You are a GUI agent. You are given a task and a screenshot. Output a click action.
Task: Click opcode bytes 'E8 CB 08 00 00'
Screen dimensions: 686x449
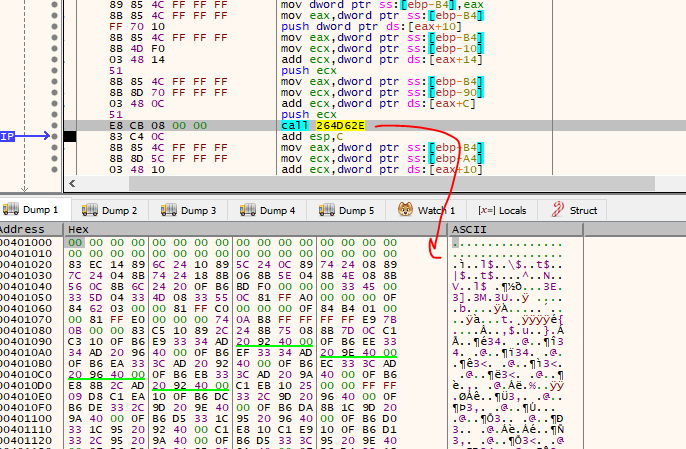[x=158, y=126]
